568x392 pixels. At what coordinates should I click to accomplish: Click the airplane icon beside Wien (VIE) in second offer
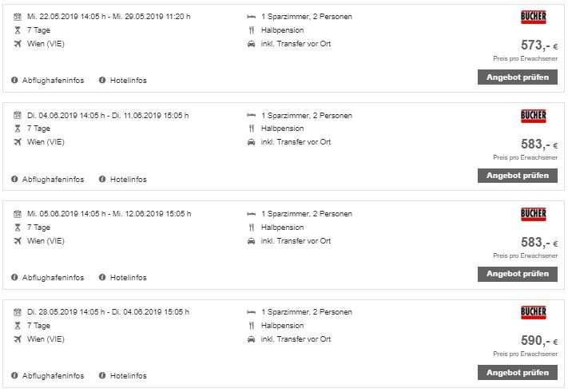(18, 142)
